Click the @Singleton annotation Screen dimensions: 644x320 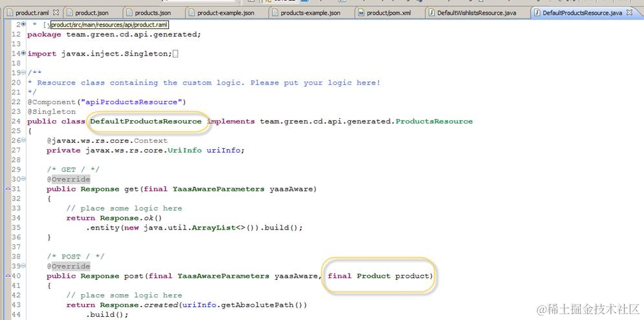coord(51,112)
